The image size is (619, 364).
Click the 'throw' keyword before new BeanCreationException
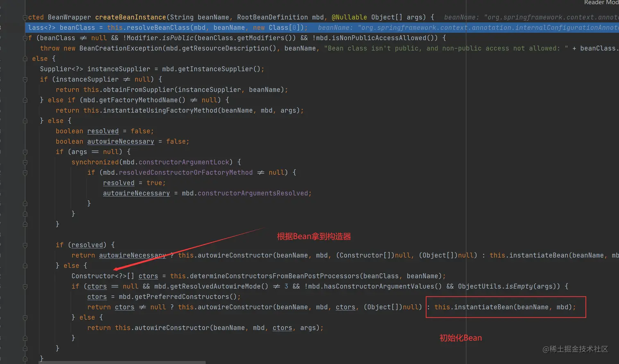(x=50, y=48)
